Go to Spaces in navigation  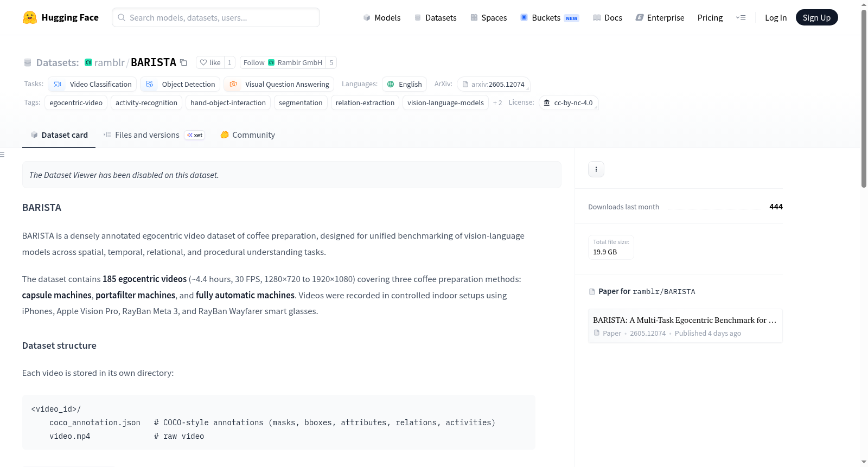[x=488, y=17]
